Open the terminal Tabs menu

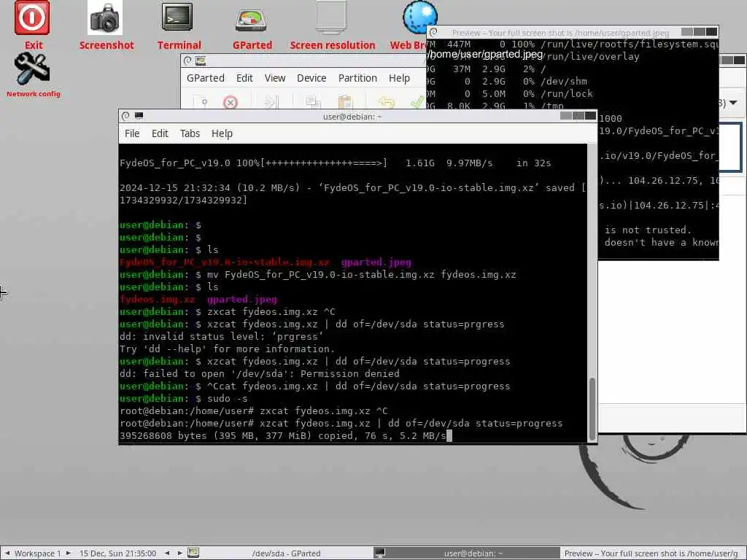click(x=190, y=133)
